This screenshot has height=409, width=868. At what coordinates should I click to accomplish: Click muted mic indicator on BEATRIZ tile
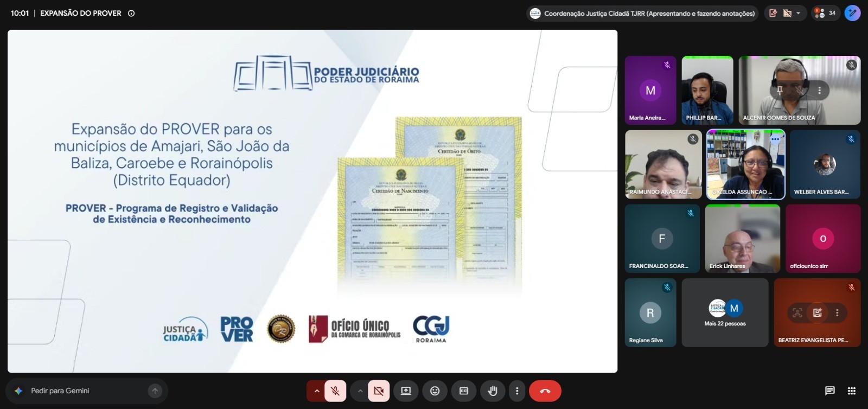coord(852,287)
